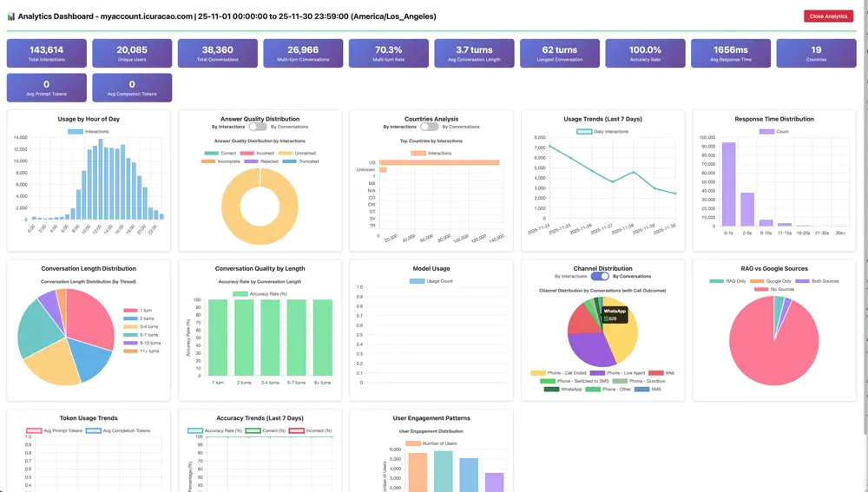
Task: Toggle the 11+ turns legend entry
Action: point(141,351)
